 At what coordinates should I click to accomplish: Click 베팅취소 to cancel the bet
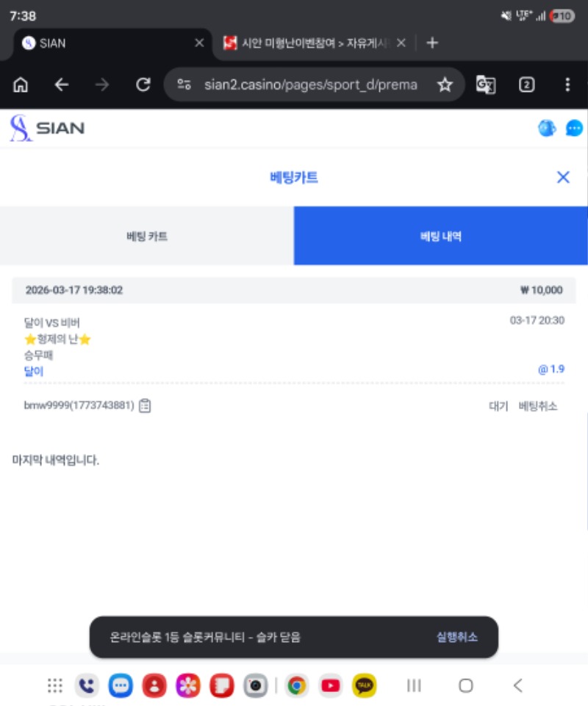click(538, 406)
